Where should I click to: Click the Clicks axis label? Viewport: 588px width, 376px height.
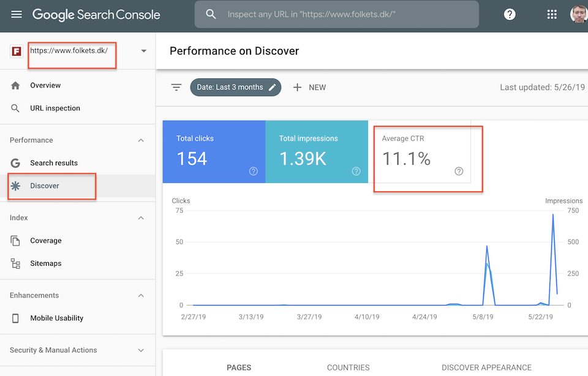181,201
